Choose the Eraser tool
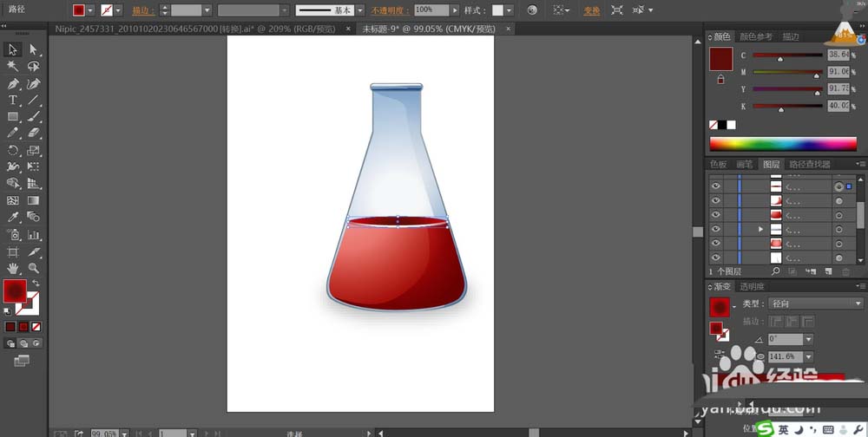Image resolution: width=868 pixels, height=437 pixels. 33,134
